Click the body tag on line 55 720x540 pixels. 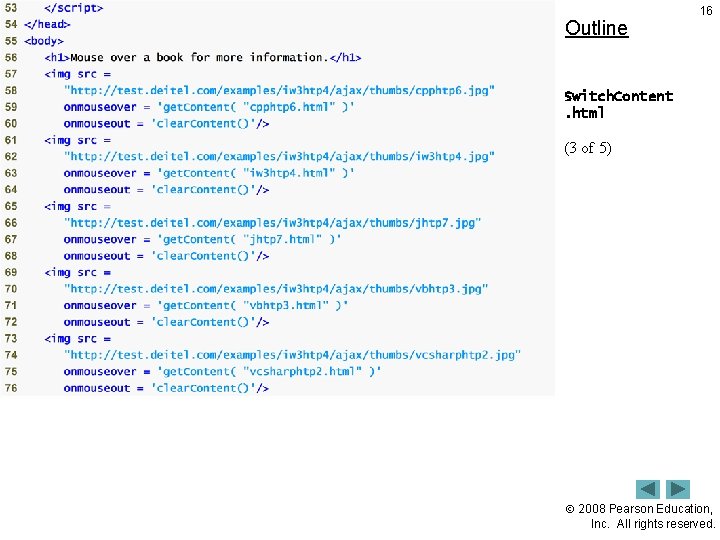(44, 41)
